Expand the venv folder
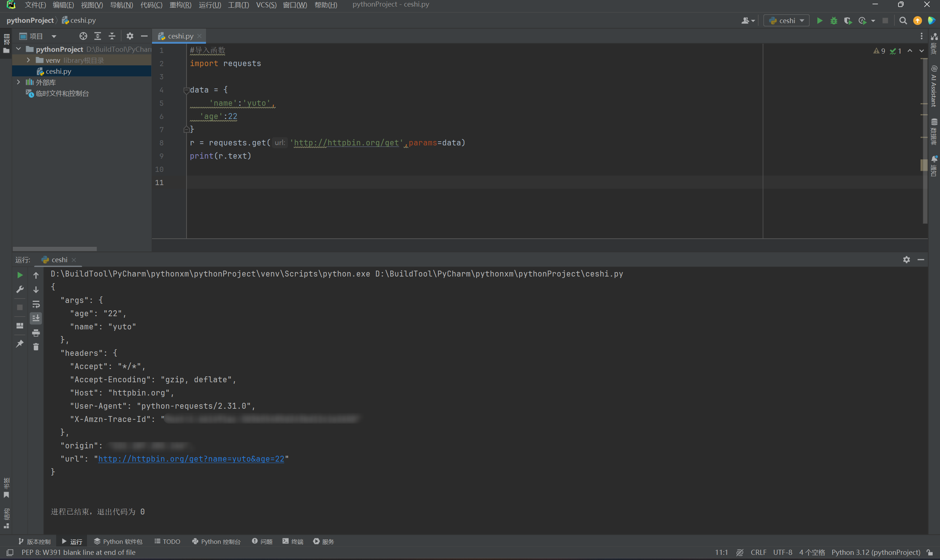This screenshot has height=560, width=940. pyautogui.click(x=28, y=60)
